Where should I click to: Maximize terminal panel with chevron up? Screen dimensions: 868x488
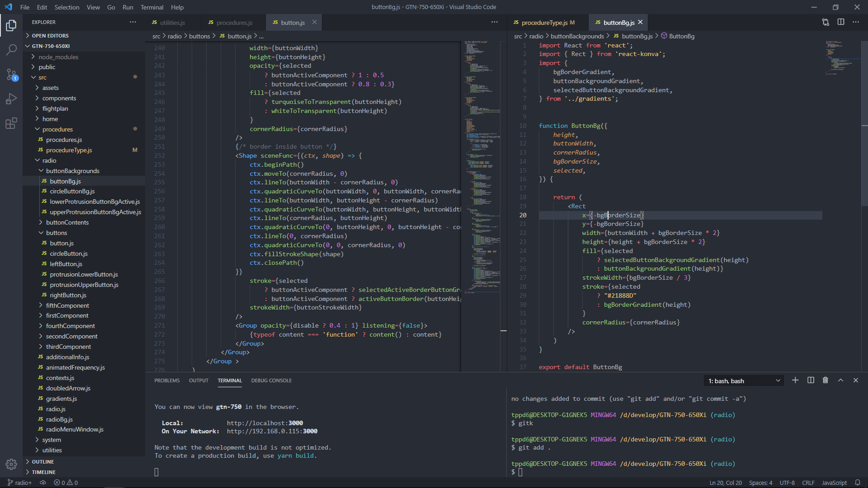840,380
